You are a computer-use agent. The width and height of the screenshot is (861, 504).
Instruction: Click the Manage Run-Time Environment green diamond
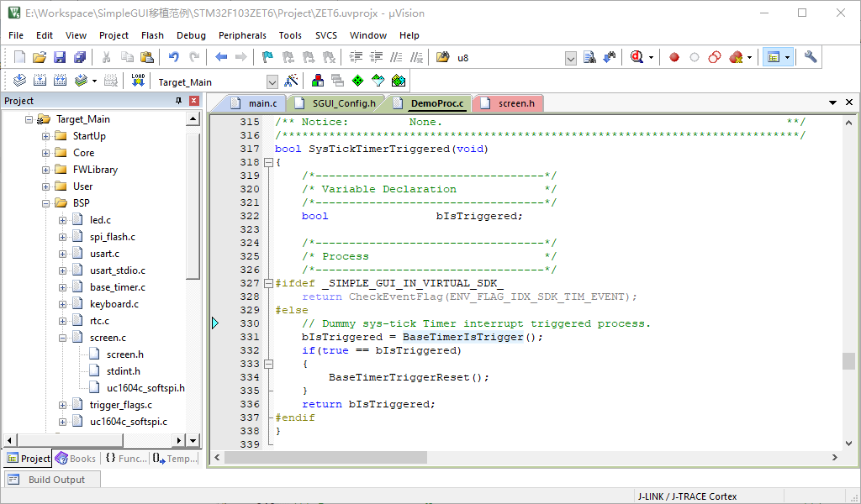coord(357,81)
